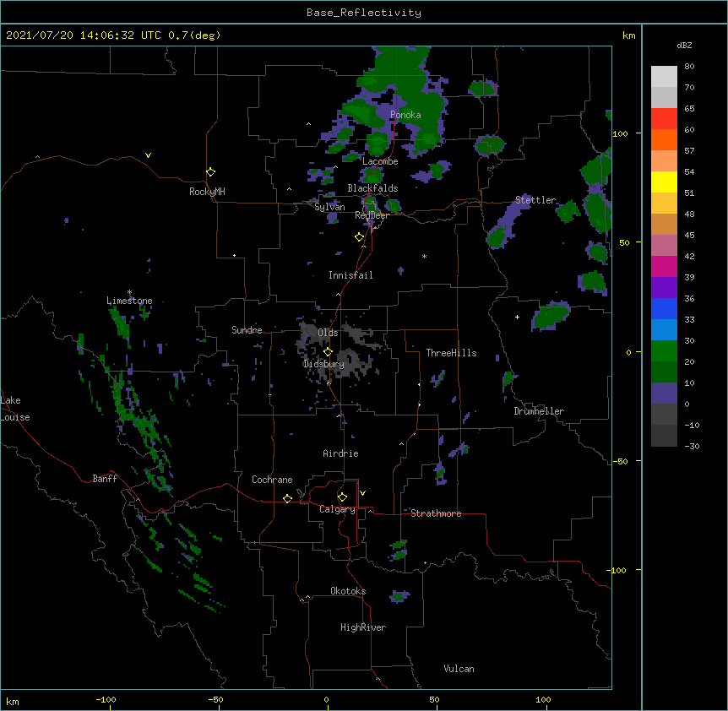Viewport: 728px width, 711px height.
Task: Click the Innisfail city label
Action: point(350,275)
